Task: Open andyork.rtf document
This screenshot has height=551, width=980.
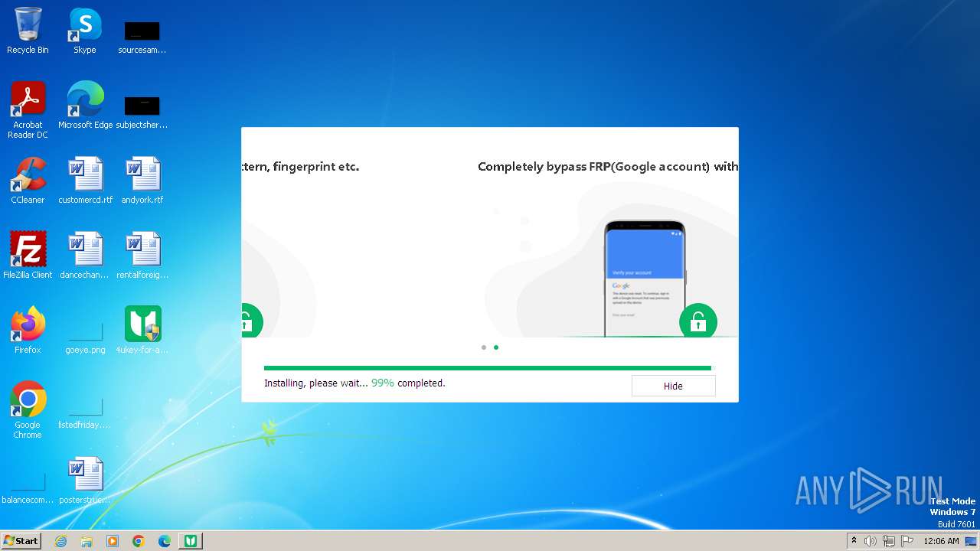Action: tap(142, 181)
